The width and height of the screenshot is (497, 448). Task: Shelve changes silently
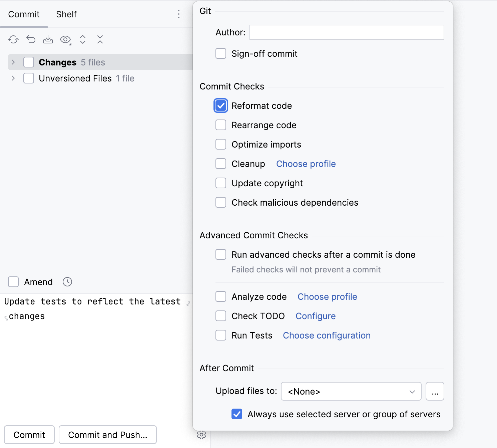[x=48, y=39]
